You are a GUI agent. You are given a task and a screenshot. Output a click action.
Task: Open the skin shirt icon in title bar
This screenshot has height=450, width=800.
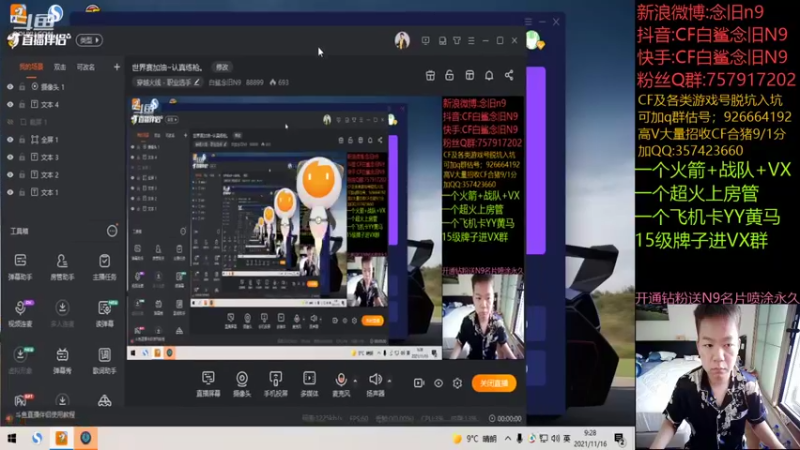457,40
